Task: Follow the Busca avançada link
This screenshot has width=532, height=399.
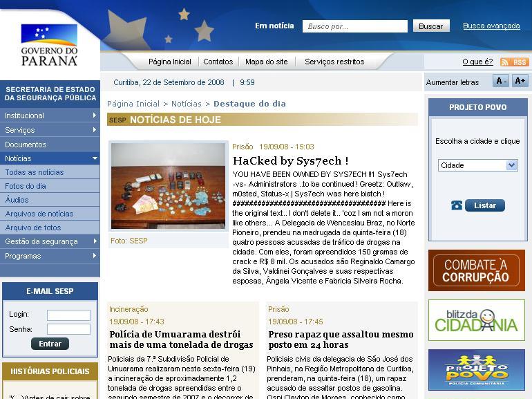Action: (x=491, y=26)
